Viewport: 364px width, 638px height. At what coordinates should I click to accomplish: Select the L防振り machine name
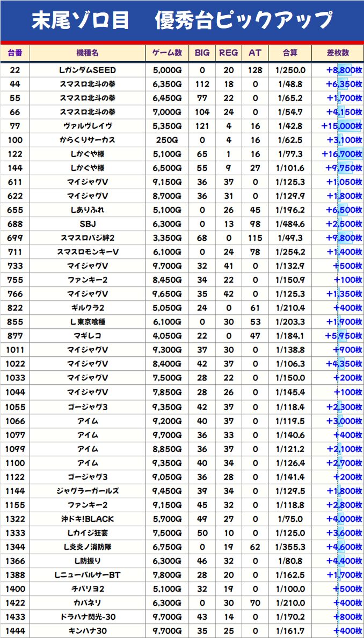tap(88, 561)
